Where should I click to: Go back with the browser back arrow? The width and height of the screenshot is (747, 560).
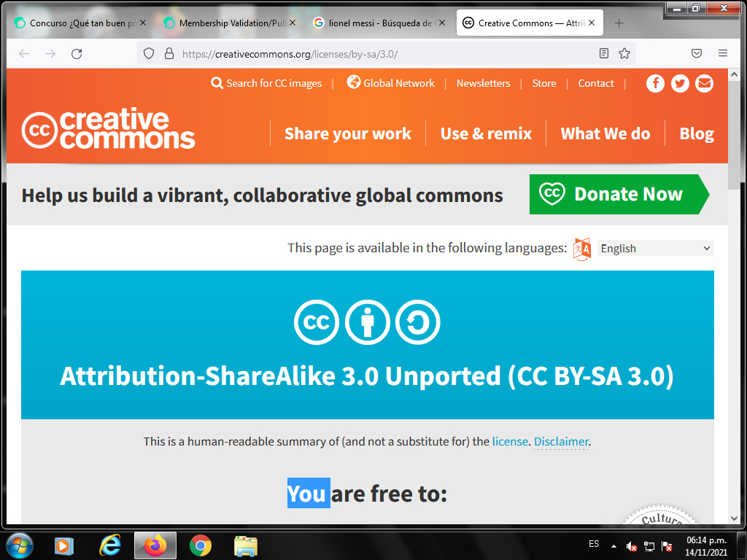click(24, 54)
